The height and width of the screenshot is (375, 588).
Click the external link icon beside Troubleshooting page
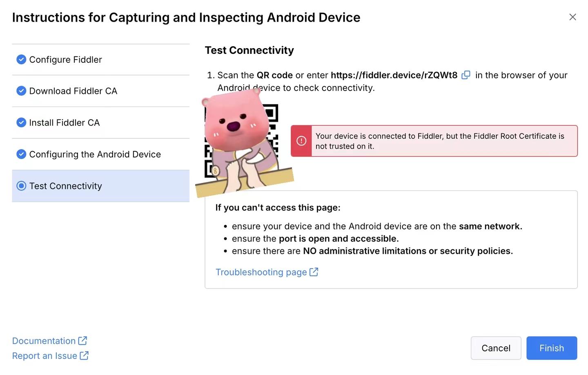[314, 272]
